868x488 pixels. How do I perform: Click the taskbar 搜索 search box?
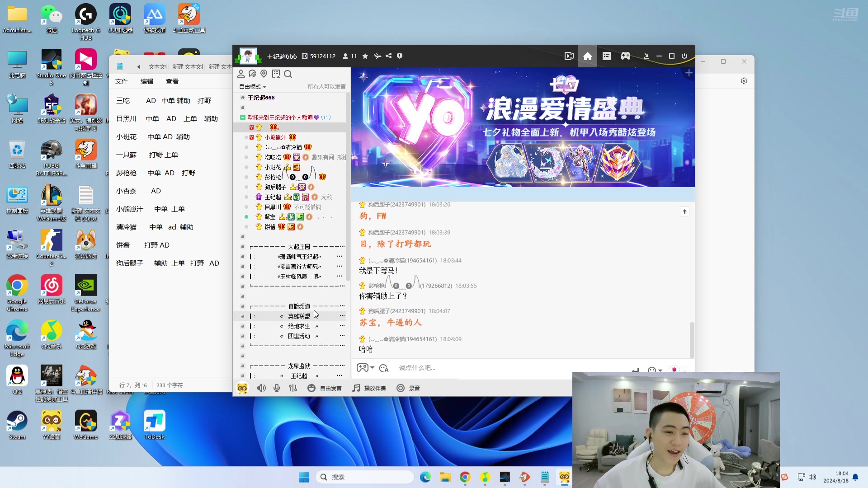click(x=364, y=477)
